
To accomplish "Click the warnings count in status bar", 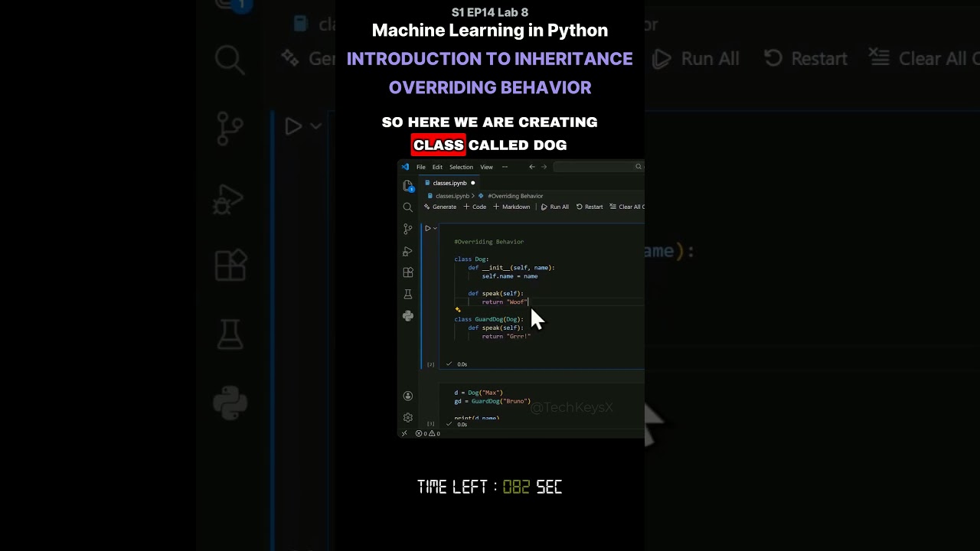I will tap(434, 433).
